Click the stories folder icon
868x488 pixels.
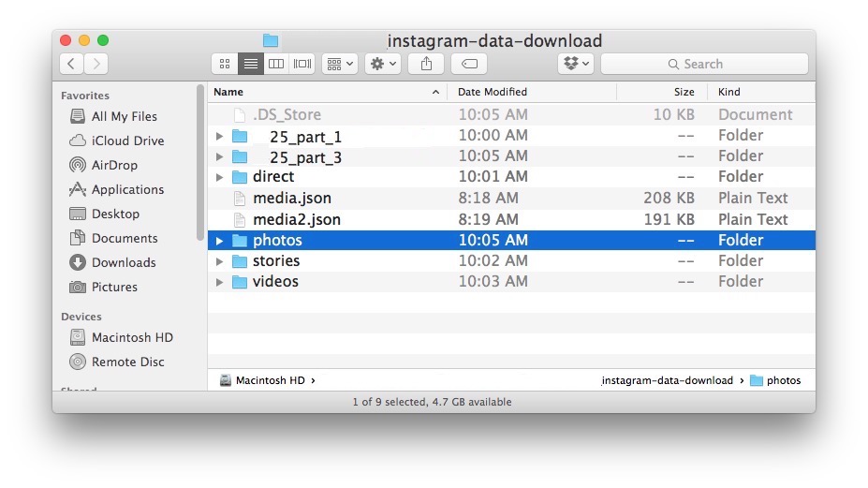(240, 261)
